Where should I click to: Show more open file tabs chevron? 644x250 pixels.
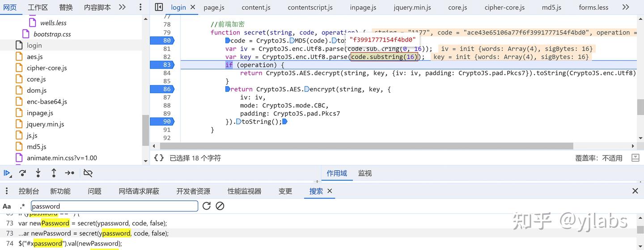point(626,7)
